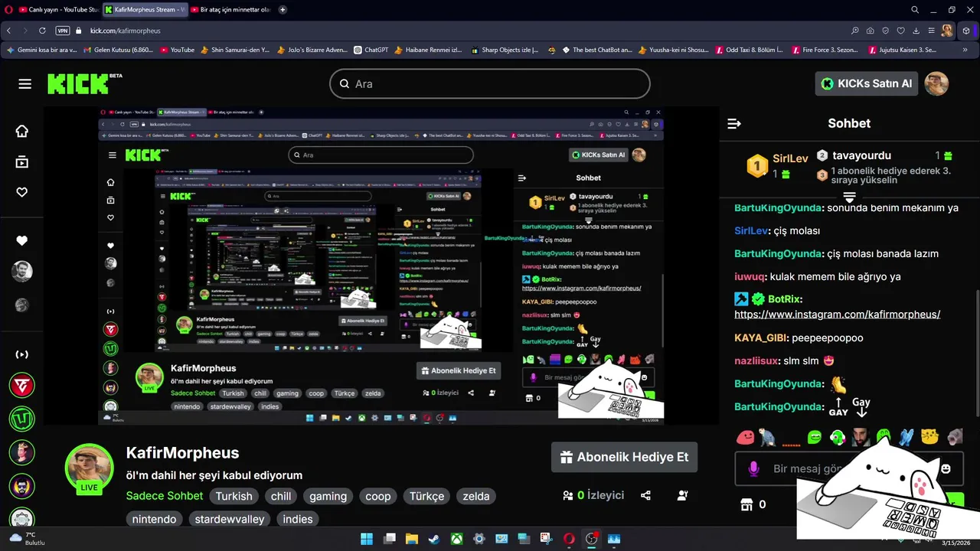The width and height of the screenshot is (980, 551).
Task: Select the Türkçe tag
Action: coord(426,496)
